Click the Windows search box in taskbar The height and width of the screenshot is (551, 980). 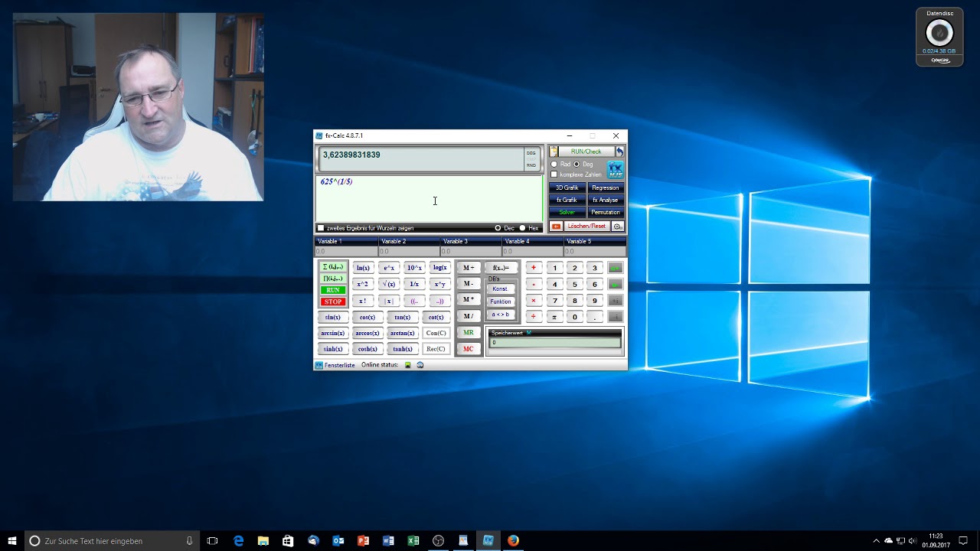click(x=112, y=541)
